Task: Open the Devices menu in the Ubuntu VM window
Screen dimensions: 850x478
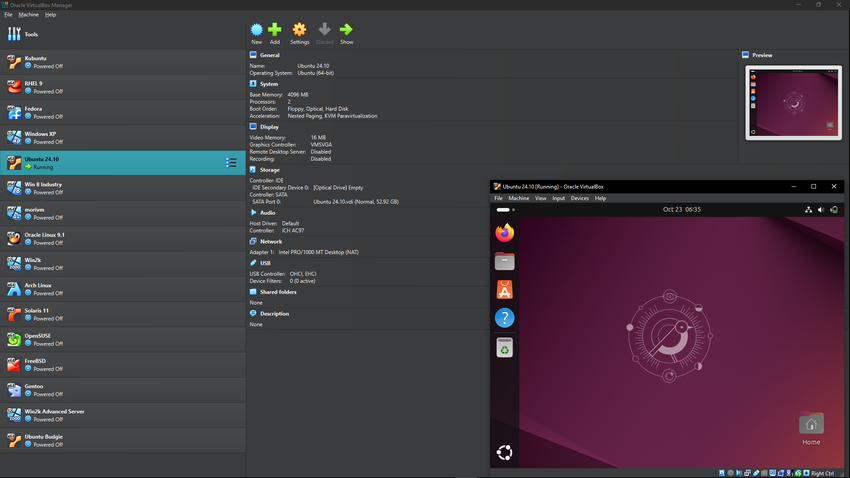Action: pos(579,198)
